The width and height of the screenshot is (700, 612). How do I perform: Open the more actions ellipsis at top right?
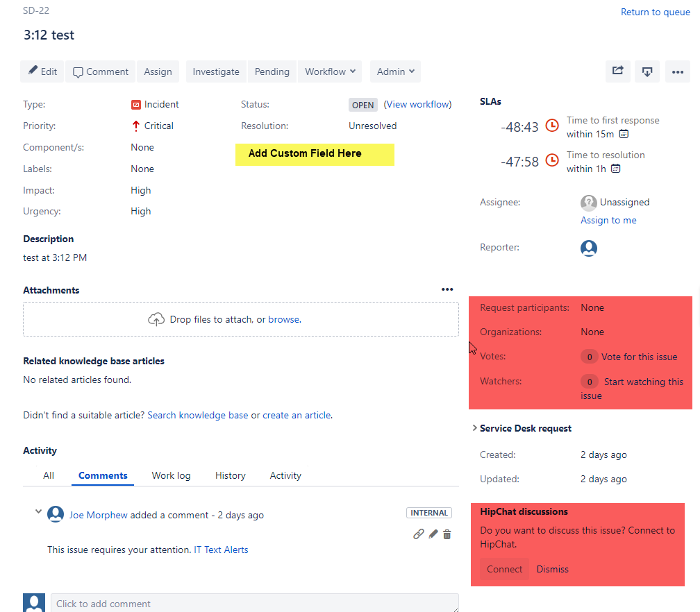pos(678,71)
